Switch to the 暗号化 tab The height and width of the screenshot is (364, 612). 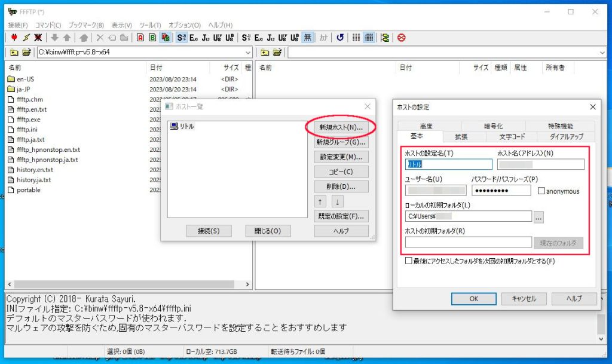click(x=493, y=126)
